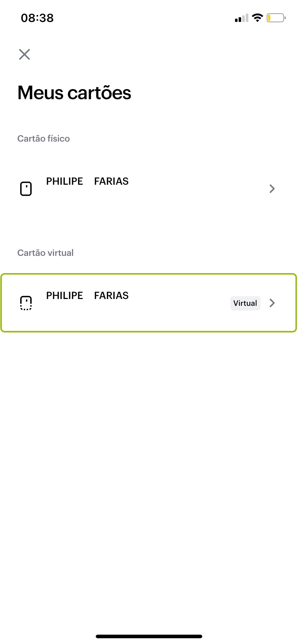The height and width of the screenshot is (644, 298).
Task: Tap the Meus cartões page title
Action: click(74, 93)
